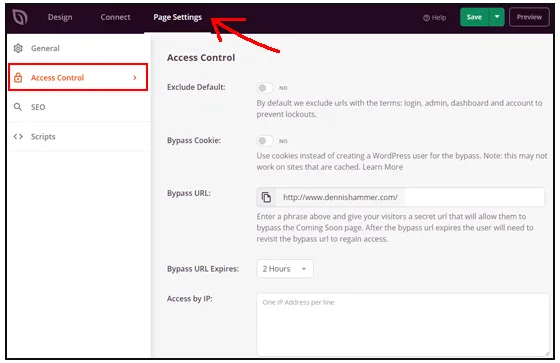Click the 'Bypass URL Expires:' label

[202, 269]
